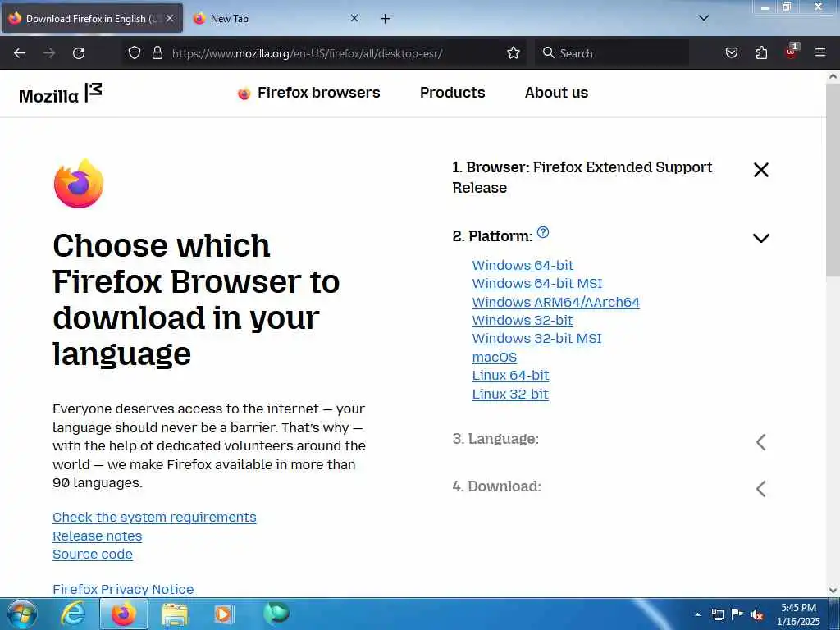Open the Source code link
Image resolution: width=840 pixels, height=630 pixels.
(x=92, y=555)
